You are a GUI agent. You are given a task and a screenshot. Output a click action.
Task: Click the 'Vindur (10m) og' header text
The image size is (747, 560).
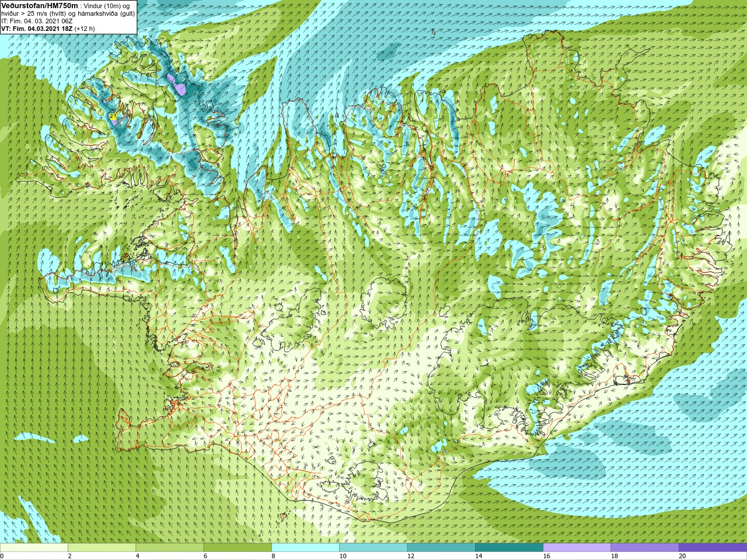click(x=107, y=6)
